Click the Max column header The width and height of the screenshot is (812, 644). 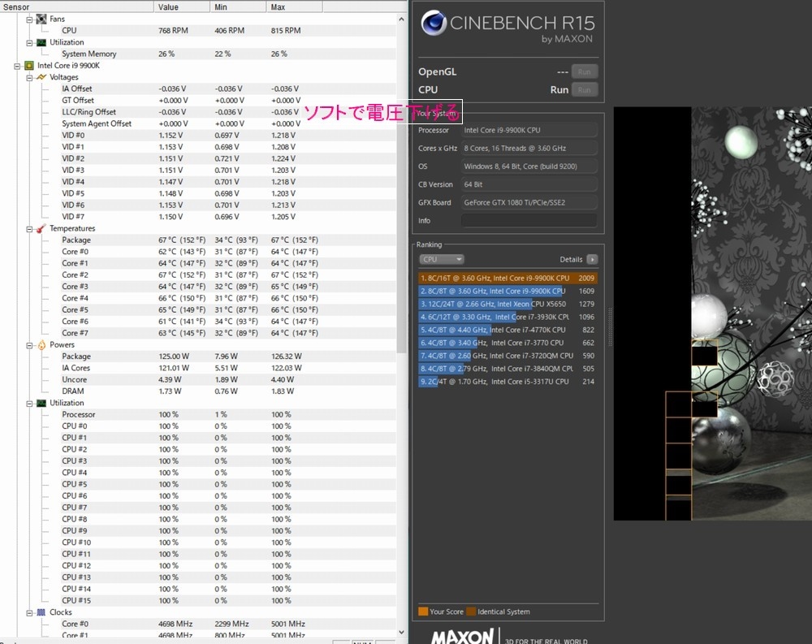[x=294, y=6]
